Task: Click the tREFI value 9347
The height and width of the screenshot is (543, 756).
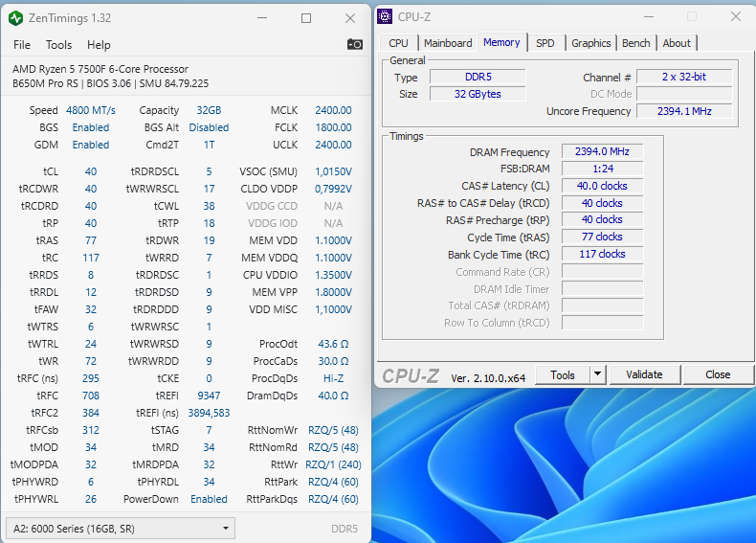Action: tap(209, 396)
